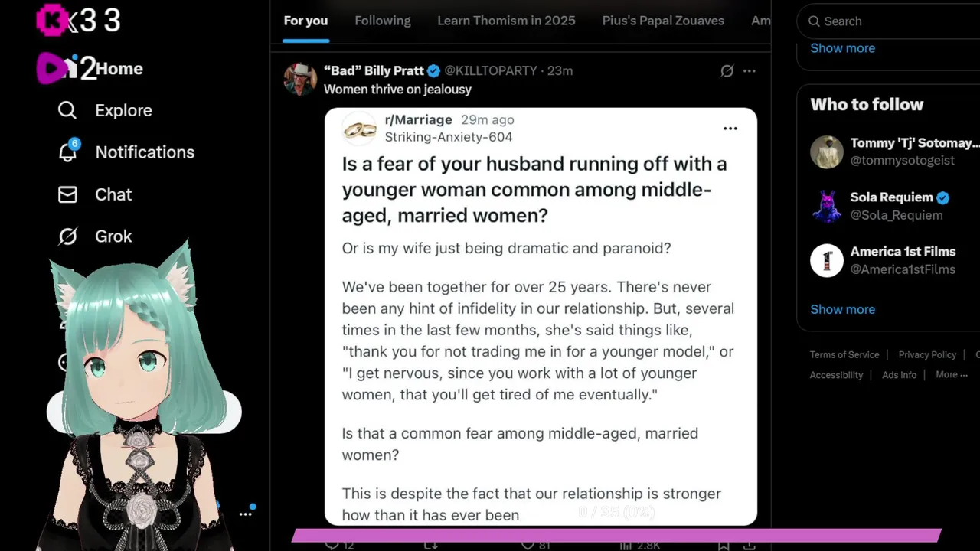Image resolution: width=980 pixels, height=551 pixels.
Task: Open Grok from the sidebar
Action: pos(67,236)
